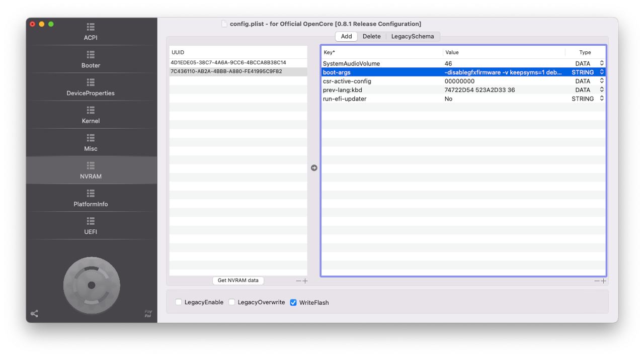Select the PlatformInfo sidebar icon
644x357 pixels.
tap(91, 193)
